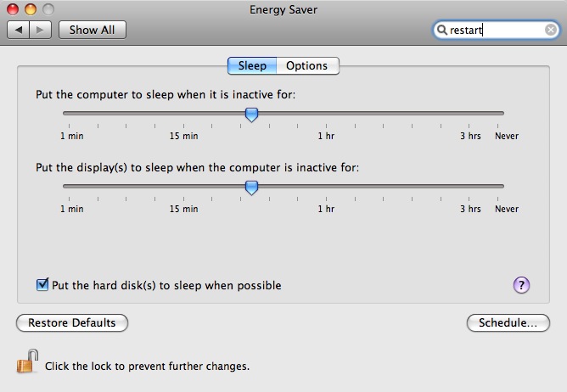
Task: Set computer sleep slider to Never
Action: 498,113
